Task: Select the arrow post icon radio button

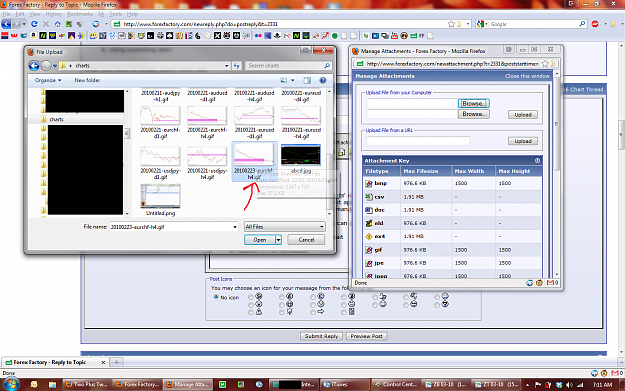Action: click(x=313, y=312)
